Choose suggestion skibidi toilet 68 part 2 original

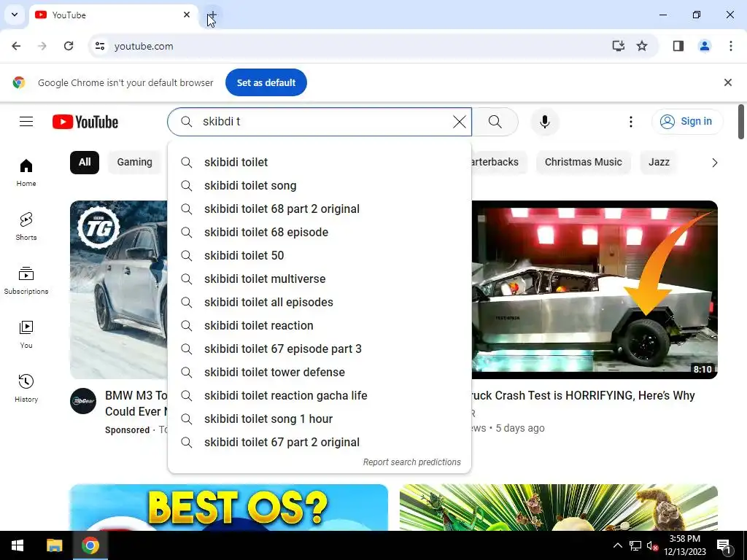click(320, 209)
